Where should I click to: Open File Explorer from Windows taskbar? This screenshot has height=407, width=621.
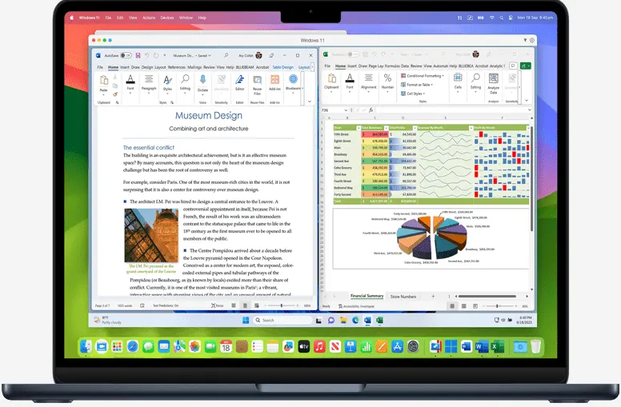pos(343,320)
